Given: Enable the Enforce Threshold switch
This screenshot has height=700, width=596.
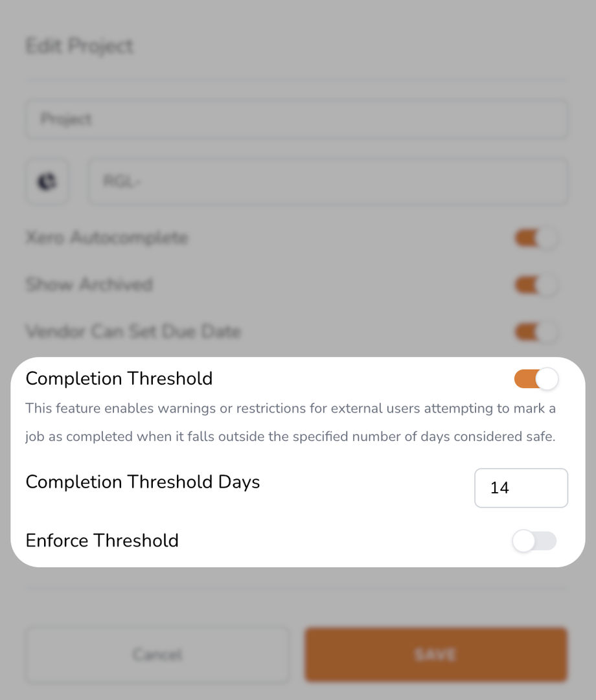Looking at the screenshot, I should [534, 541].
